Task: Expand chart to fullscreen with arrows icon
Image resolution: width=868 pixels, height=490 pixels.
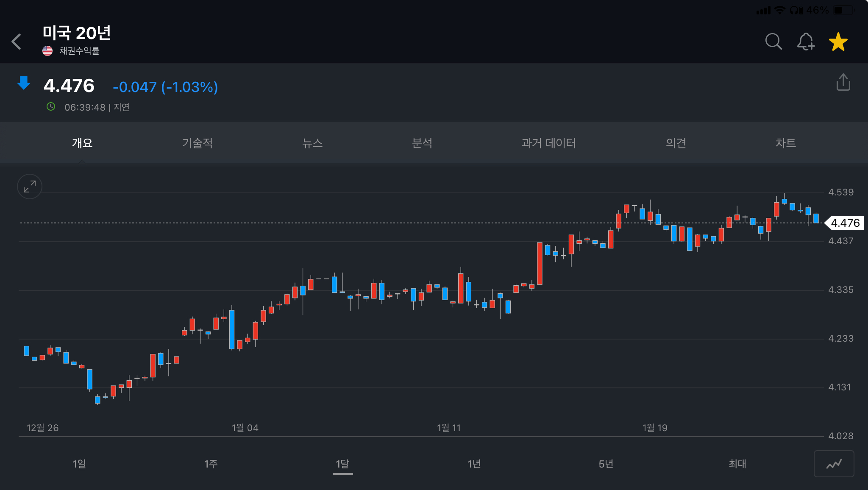Action: pyautogui.click(x=30, y=187)
